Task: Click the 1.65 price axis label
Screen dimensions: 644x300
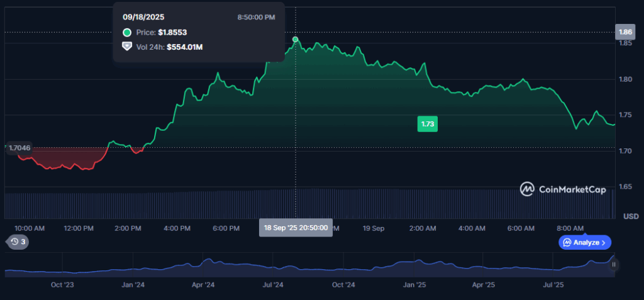Action: click(x=626, y=187)
